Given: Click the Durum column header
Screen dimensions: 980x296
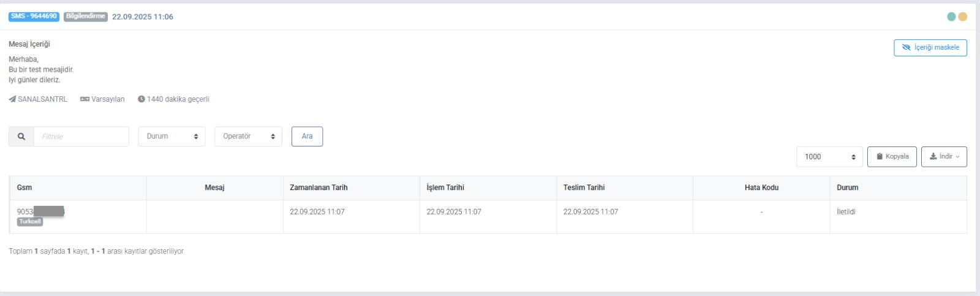Looking at the screenshot, I should (847, 188).
